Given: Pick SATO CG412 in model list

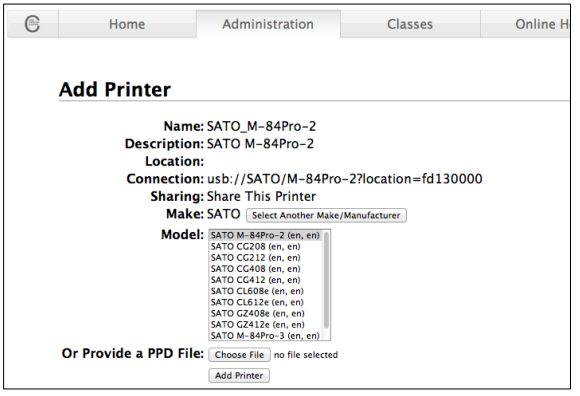Looking at the screenshot, I should [266, 280].
